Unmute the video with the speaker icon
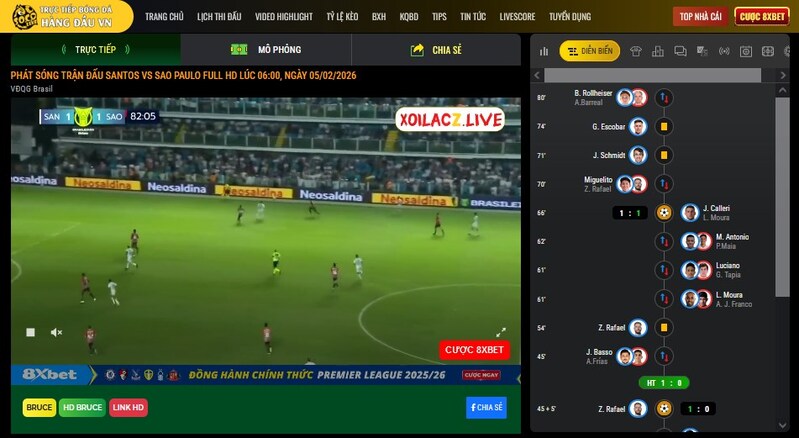799x438 pixels. click(57, 332)
